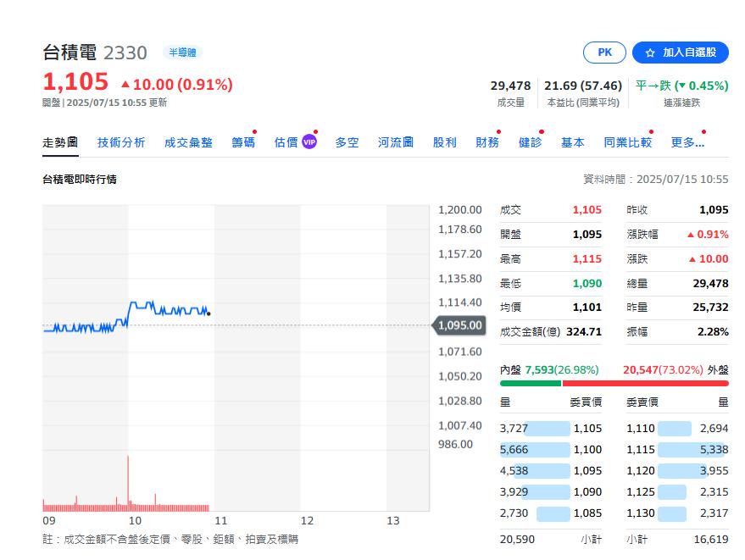Open the 河流圖 tab
Screen dimensions: 745x560
tap(396, 142)
